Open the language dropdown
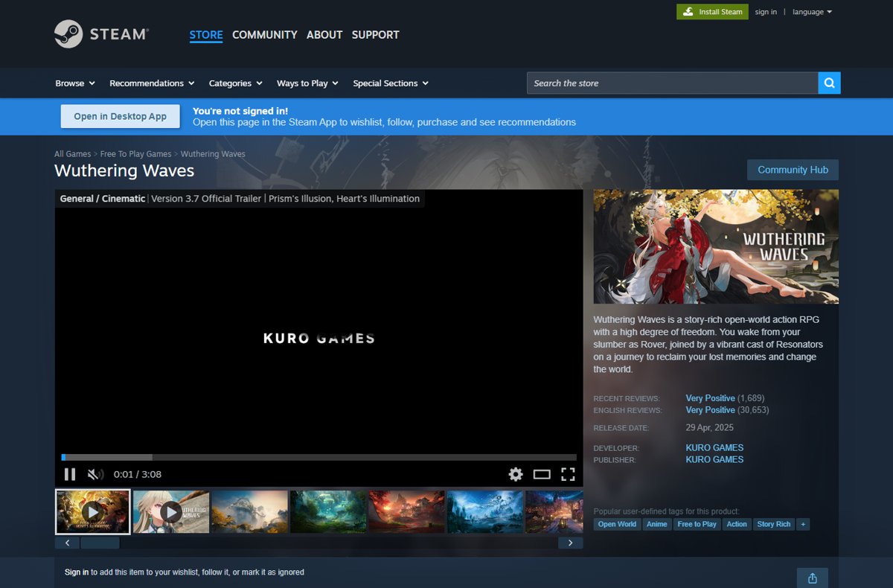 [812, 12]
